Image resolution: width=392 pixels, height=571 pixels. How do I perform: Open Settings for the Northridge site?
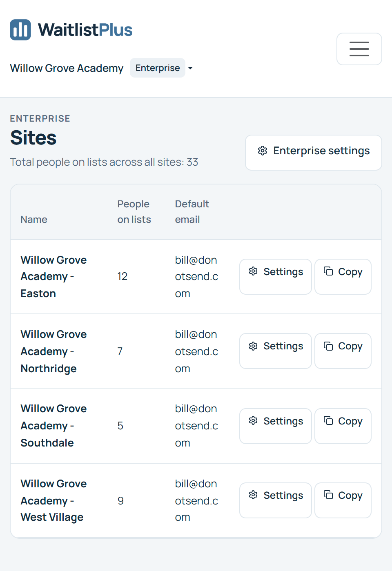coord(276,351)
